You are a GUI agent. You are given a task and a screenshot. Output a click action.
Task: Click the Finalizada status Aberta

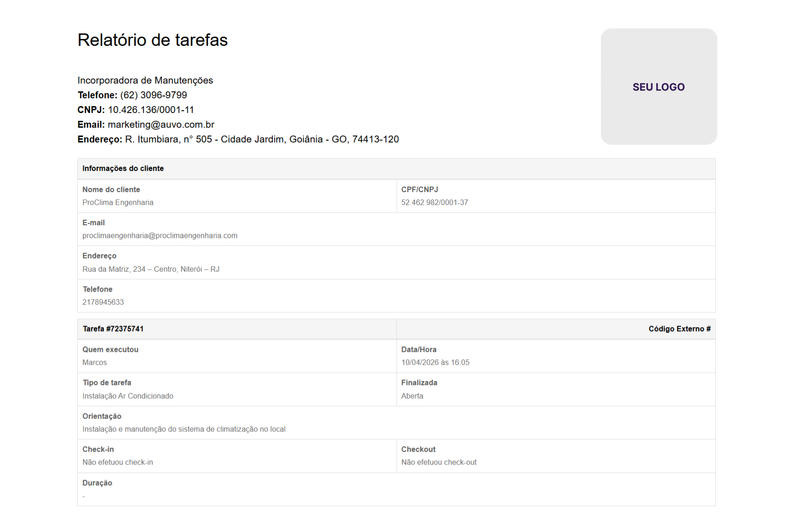(x=412, y=396)
